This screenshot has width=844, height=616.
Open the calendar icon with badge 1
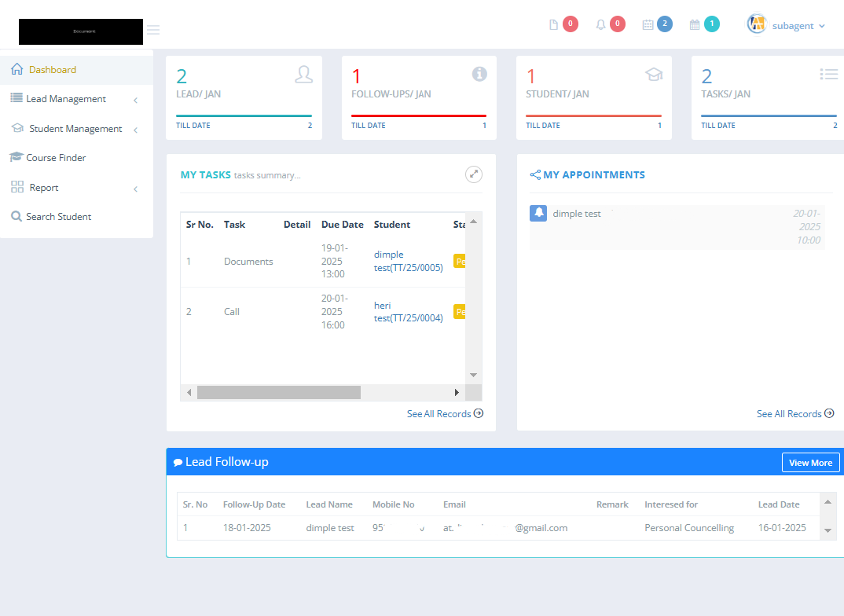(x=695, y=24)
